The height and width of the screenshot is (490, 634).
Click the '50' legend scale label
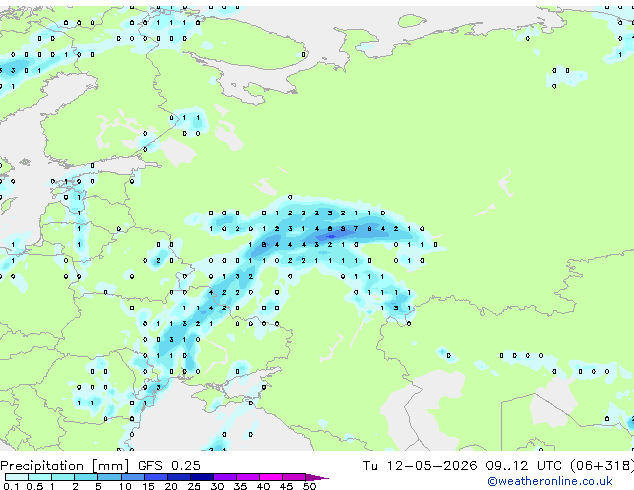click(309, 486)
